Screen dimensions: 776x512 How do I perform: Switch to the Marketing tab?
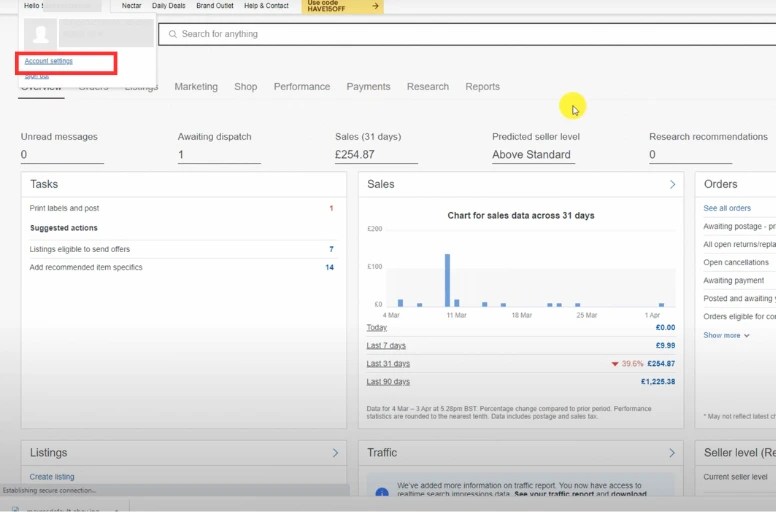coord(196,87)
